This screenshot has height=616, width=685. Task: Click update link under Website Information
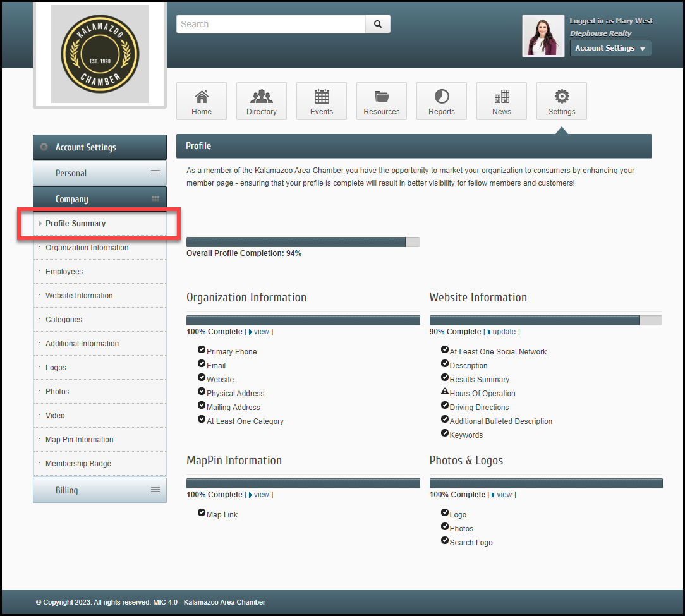(504, 332)
